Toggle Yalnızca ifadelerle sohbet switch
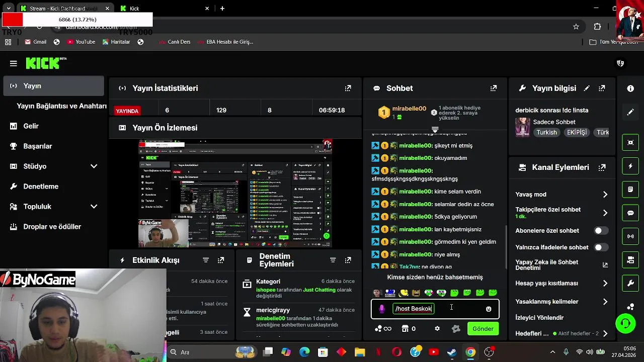 pyautogui.click(x=601, y=247)
